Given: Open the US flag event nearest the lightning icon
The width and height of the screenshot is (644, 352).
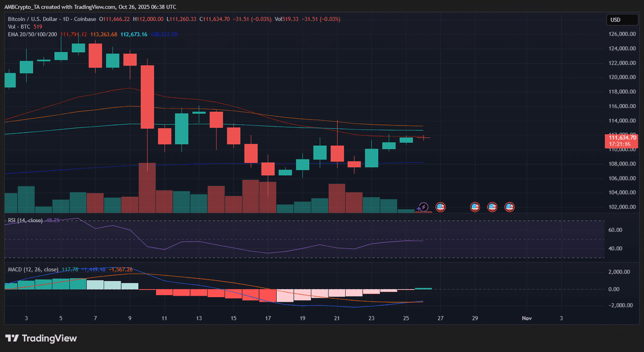Looking at the screenshot, I should [x=440, y=207].
